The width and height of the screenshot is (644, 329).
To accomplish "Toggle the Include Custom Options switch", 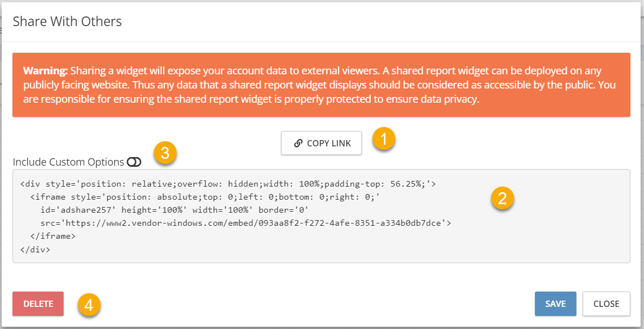I will coord(134,162).
